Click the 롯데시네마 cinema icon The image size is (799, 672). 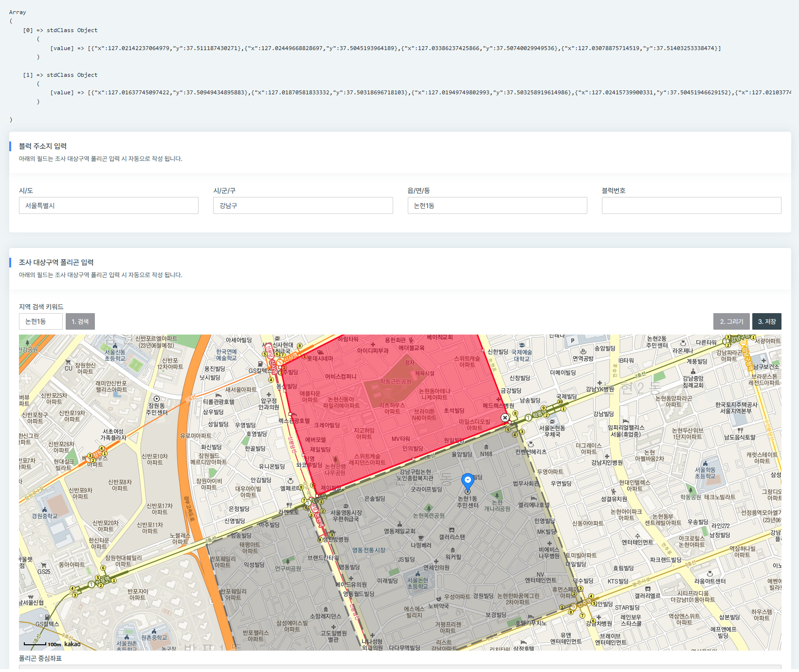click(320, 352)
